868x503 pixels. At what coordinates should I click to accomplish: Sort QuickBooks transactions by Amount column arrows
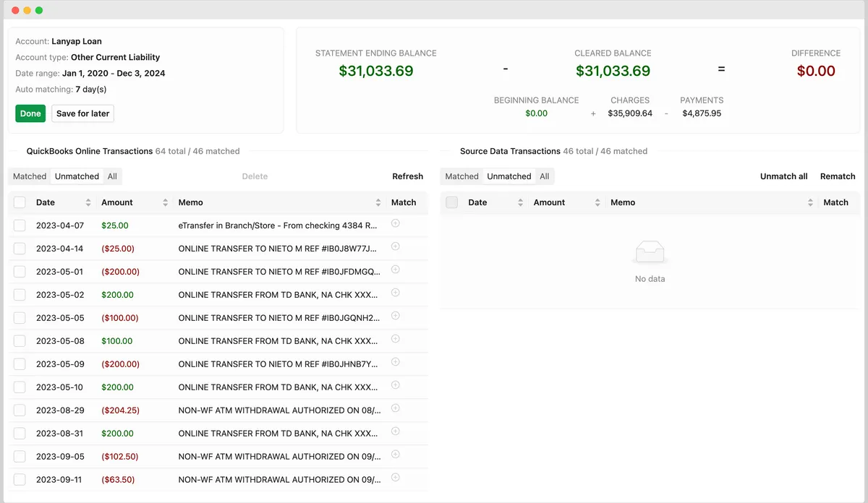(165, 202)
